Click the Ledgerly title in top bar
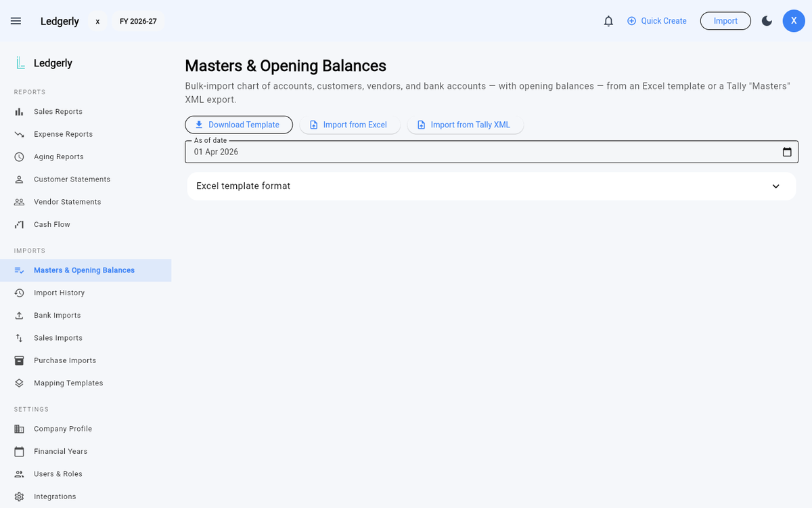Viewport: 812px width, 508px height. pos(60,21)
